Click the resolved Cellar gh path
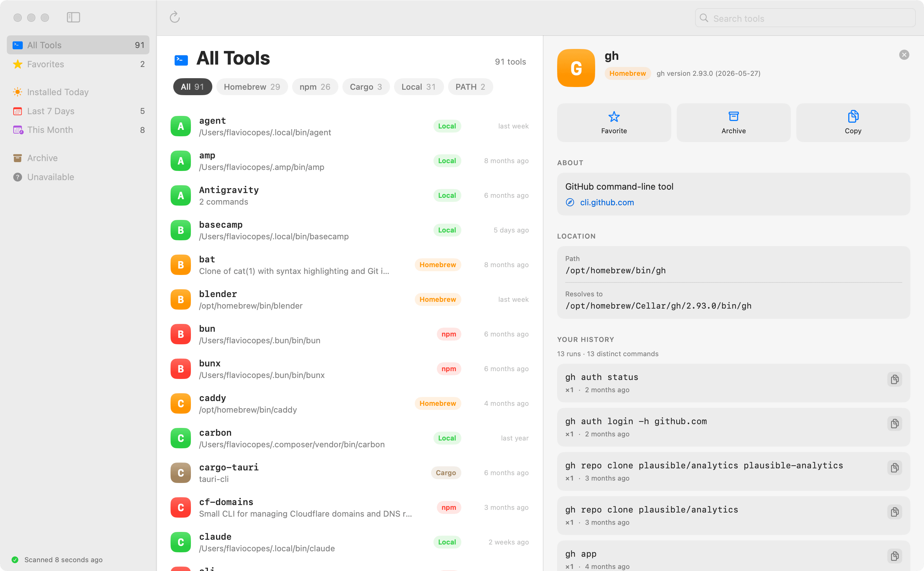Viewport: 924px width, 571px height. pyautogui.click(x=658, y=306)
